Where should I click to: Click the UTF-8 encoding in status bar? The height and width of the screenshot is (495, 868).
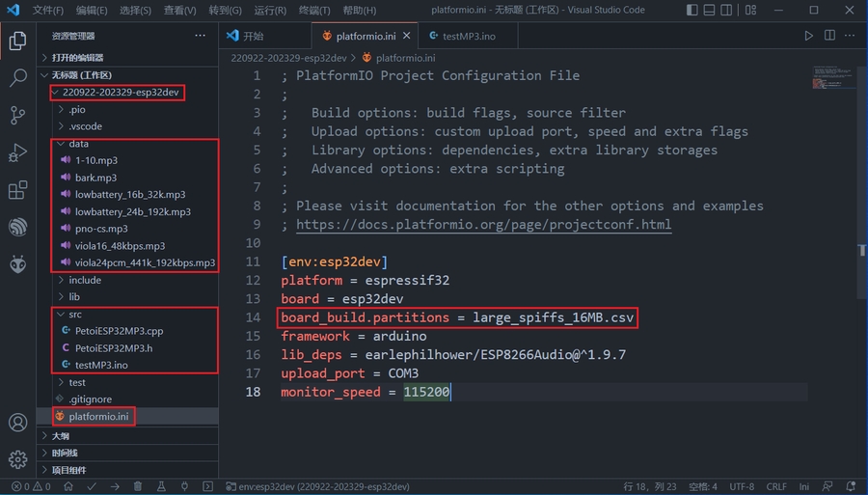pos(742,486)
